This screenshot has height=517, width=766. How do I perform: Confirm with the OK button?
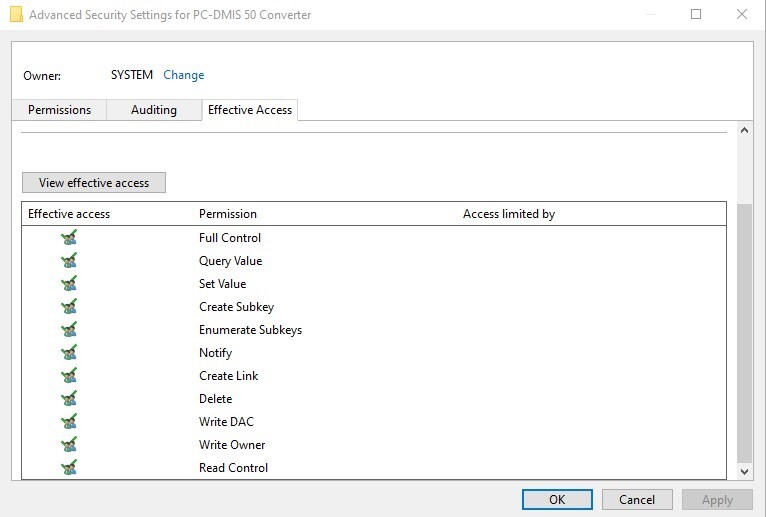point(557,499)
